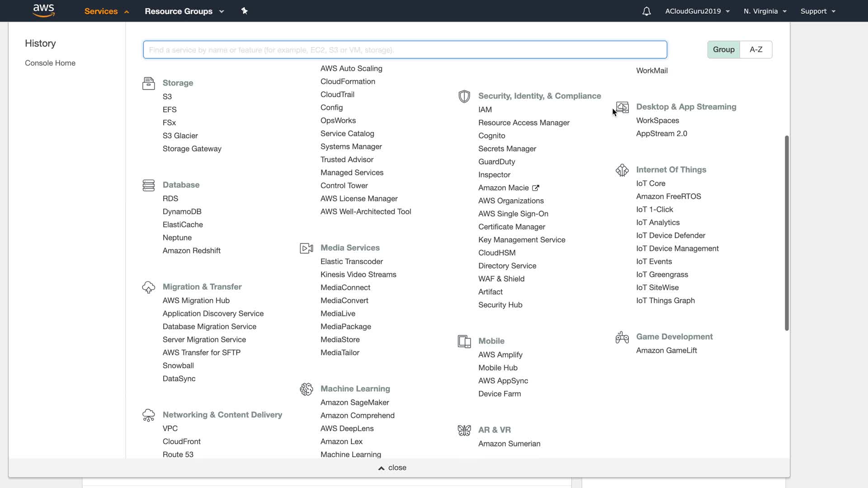Focus the find a service search box
The width and height of the screenshot is (868, 488).
tap(405, 50)
